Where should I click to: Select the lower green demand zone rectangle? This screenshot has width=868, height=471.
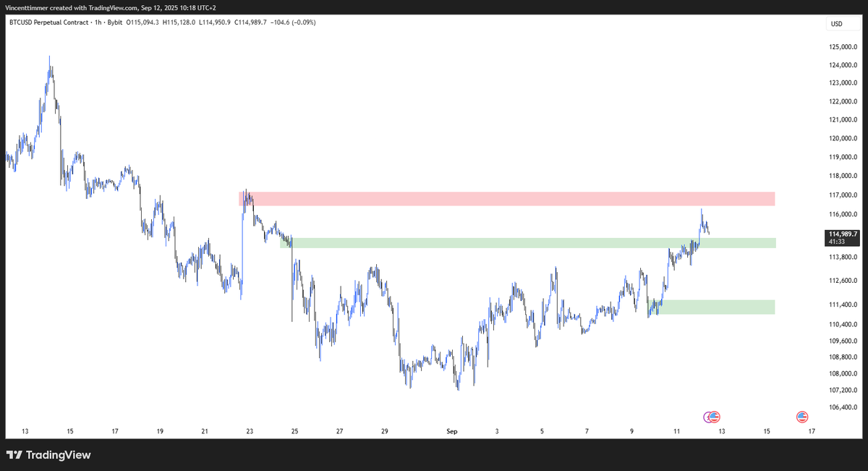(x=712, y=307)
